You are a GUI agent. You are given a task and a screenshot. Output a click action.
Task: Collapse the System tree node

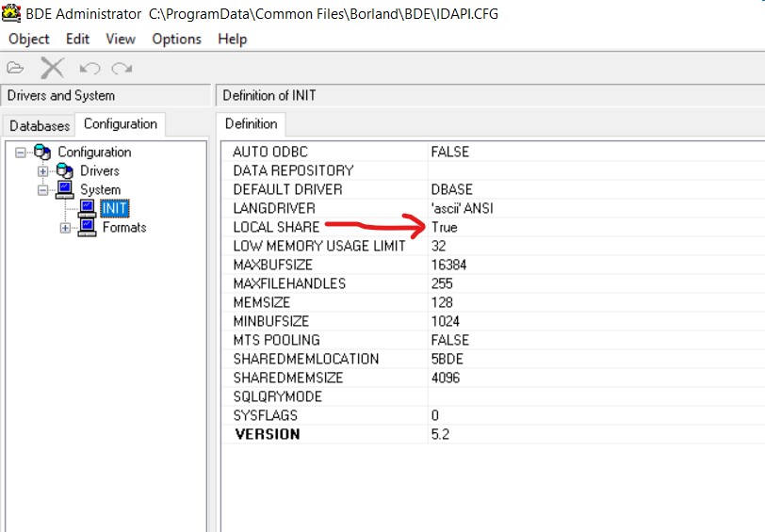[42, 189]
